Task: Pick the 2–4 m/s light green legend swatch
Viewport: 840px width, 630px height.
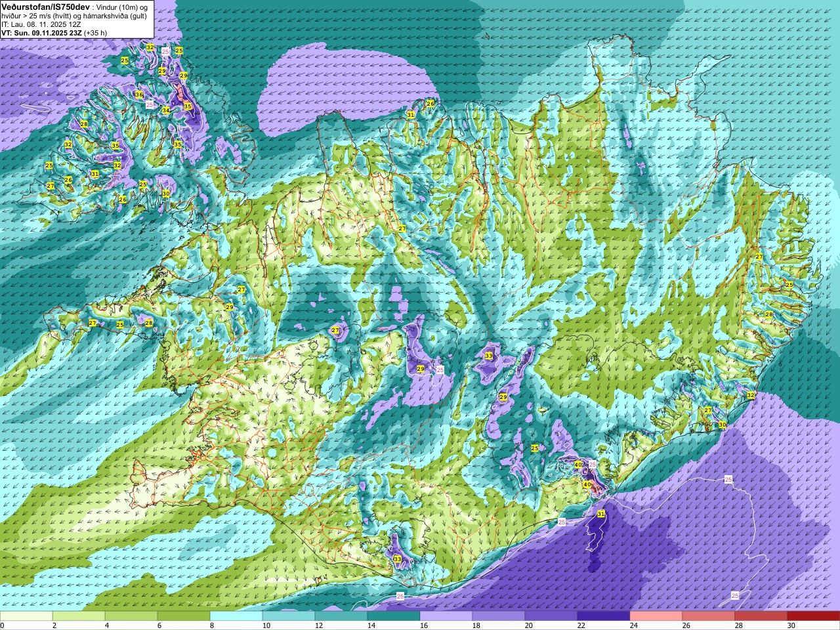Action: click(x=79, y=616)
